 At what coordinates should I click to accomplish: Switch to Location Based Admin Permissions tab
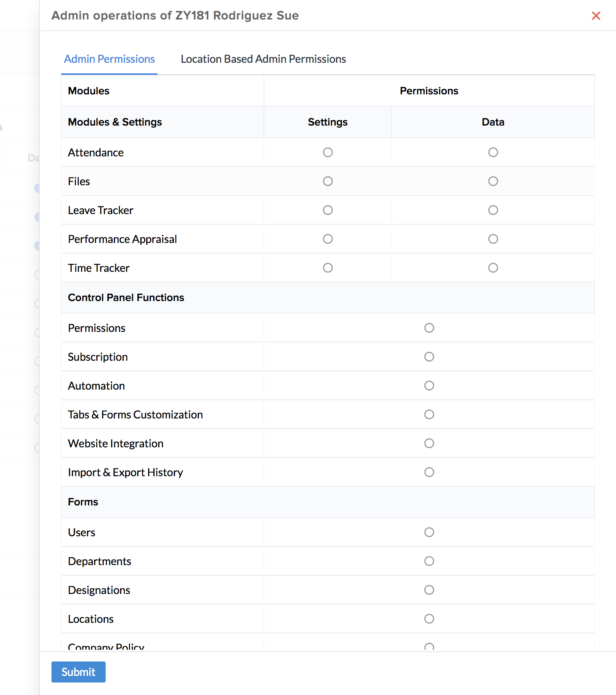coord(263,59)
